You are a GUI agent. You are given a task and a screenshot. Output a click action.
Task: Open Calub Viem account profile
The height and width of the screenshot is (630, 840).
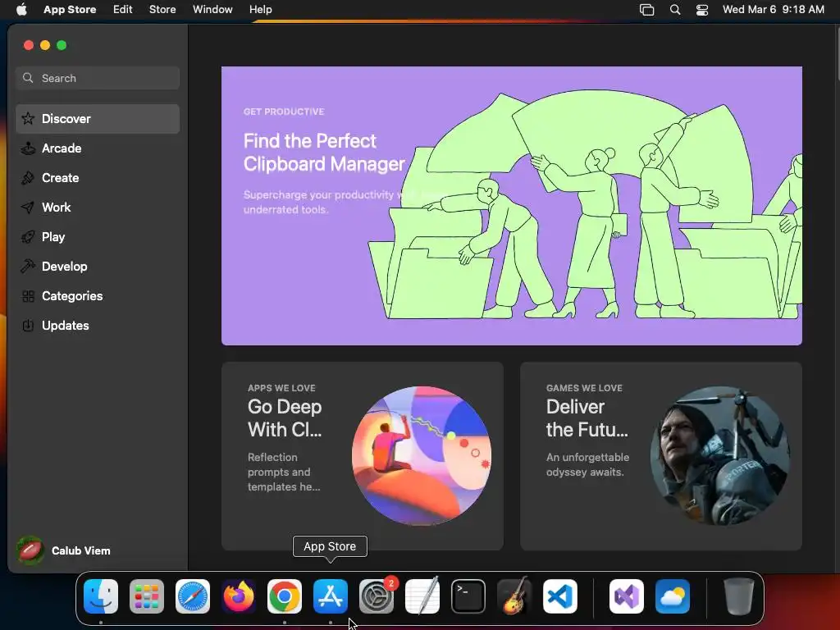(64, 550)
